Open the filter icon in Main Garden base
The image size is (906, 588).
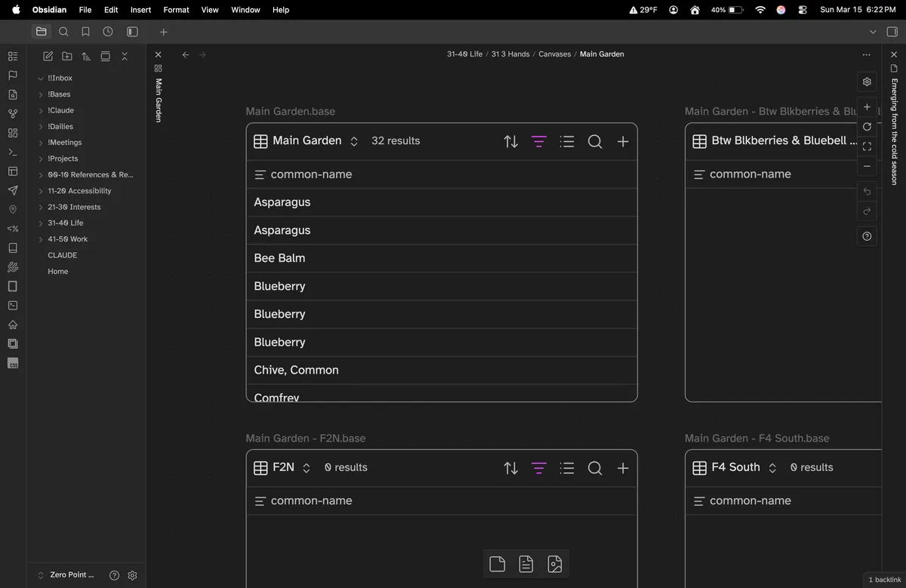click(538, 142)
